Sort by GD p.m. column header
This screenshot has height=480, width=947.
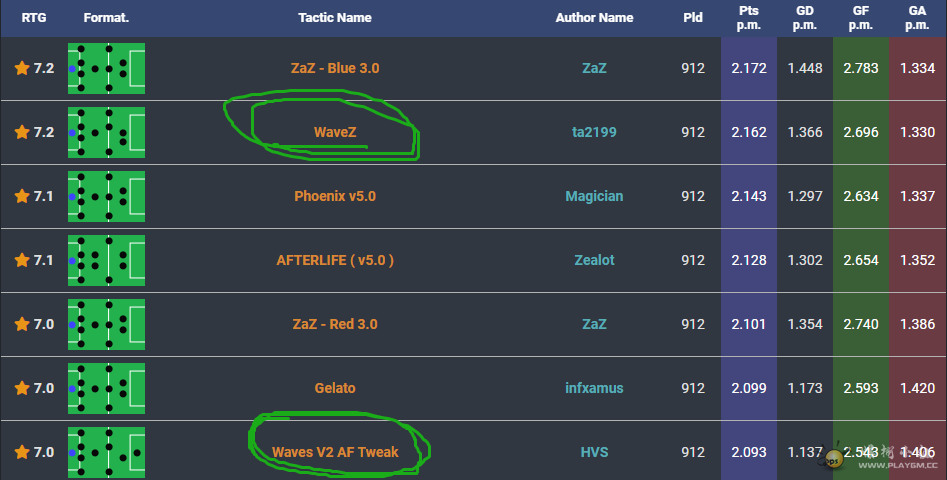[x=805, y=18]
